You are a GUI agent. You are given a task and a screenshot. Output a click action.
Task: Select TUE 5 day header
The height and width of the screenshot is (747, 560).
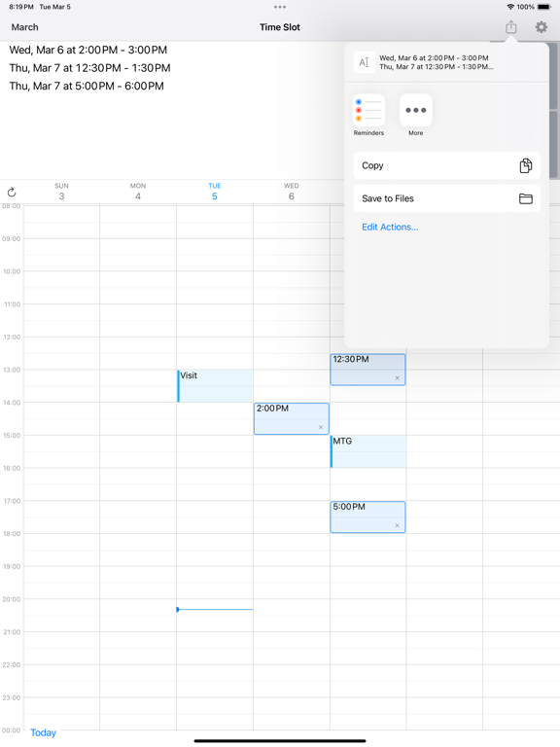[x=215, y=192]
